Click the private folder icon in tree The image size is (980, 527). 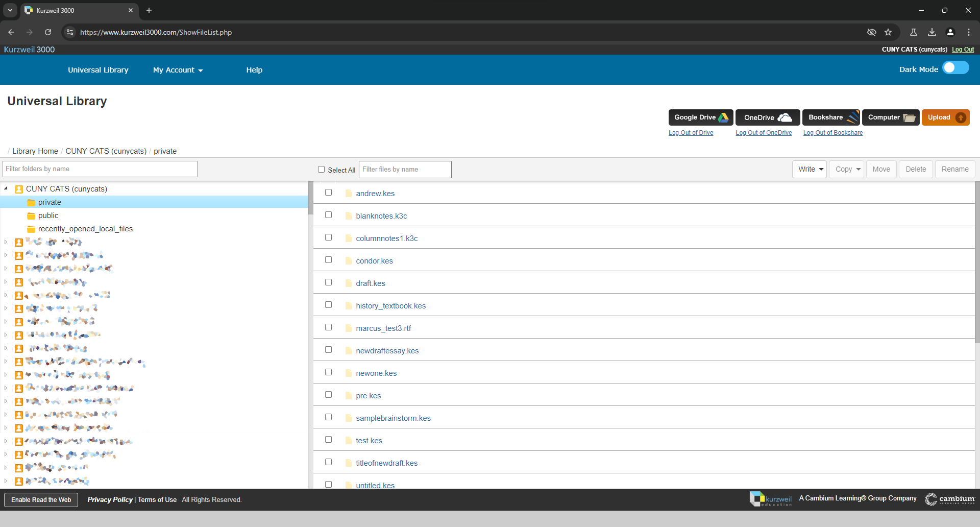coord(31,203)
